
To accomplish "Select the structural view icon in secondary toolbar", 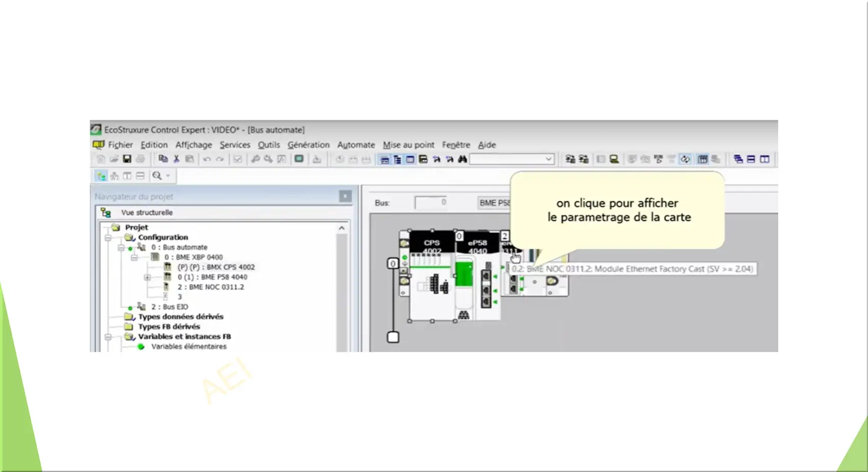I will coord(101,176).
